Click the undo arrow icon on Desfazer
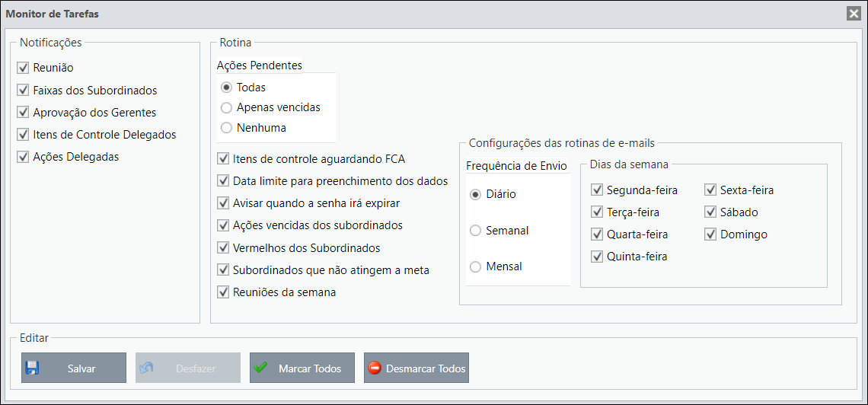The image size is (868, 405). point(147,368)
